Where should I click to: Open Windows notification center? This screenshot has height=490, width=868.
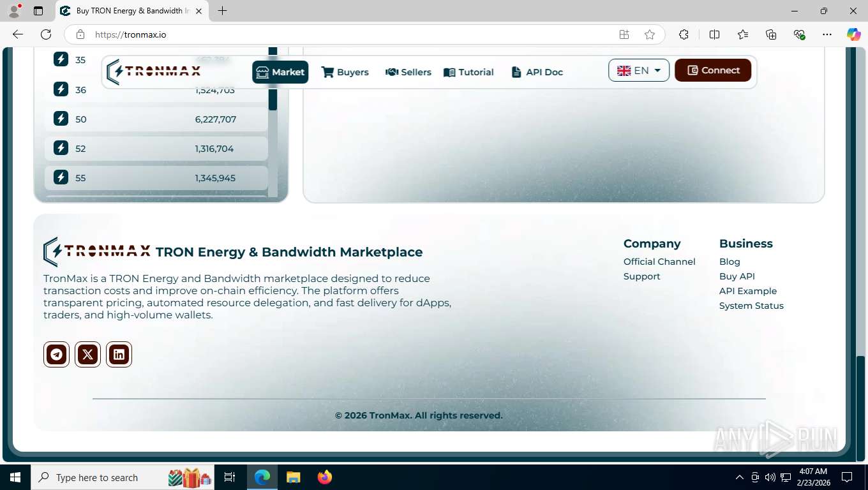coord(847,477)
